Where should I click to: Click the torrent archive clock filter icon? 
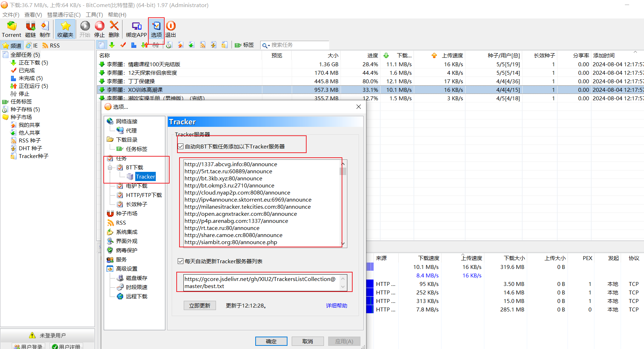coord(169,45)
